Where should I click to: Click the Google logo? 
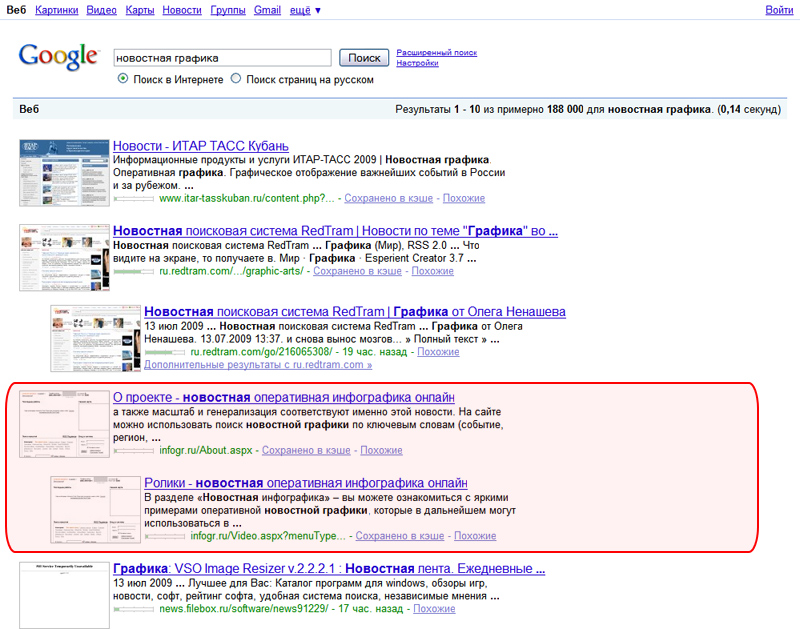(58, 56)
